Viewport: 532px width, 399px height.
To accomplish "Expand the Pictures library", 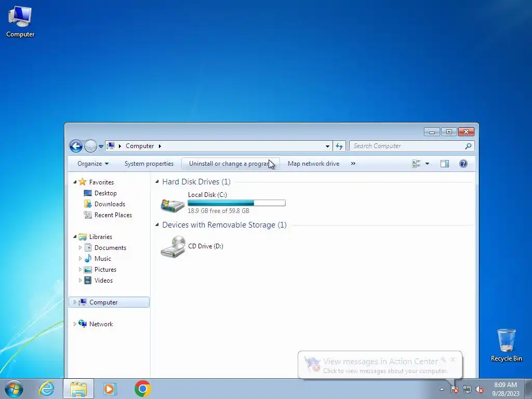I will (80, 270).
